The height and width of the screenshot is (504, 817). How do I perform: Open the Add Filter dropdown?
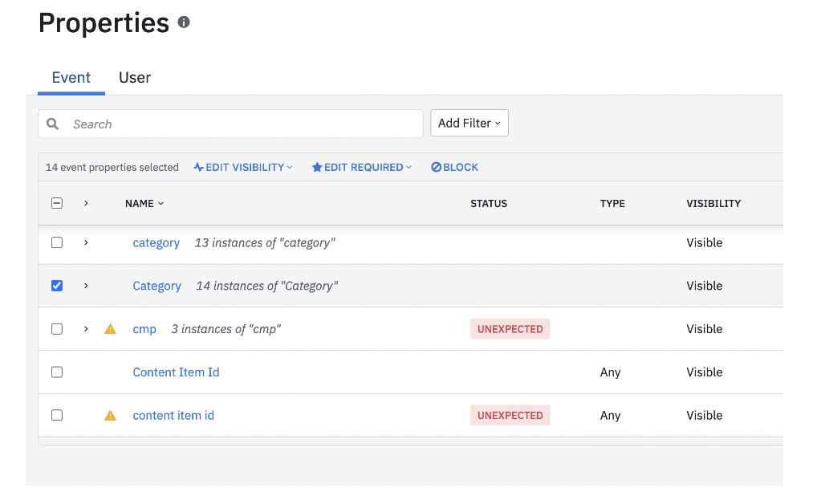469,123
